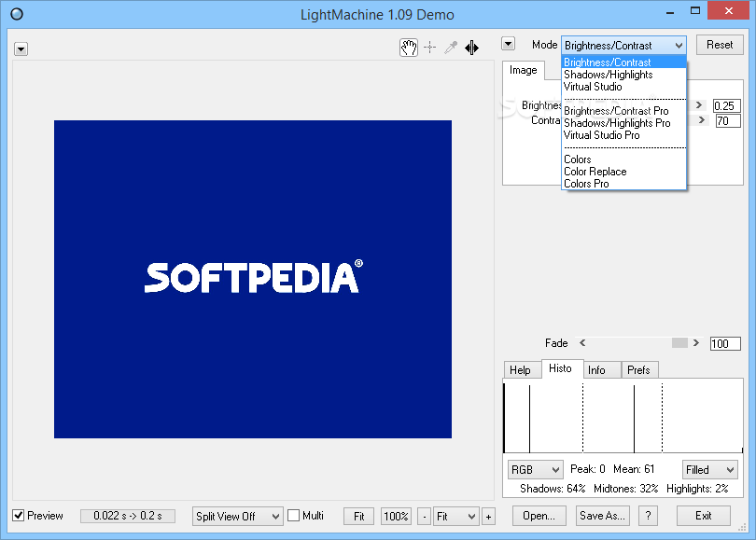Click the Shadows: 64% readout
This screenshot has width=756, height=540.
pyautogui.click(x=553, y=489)
